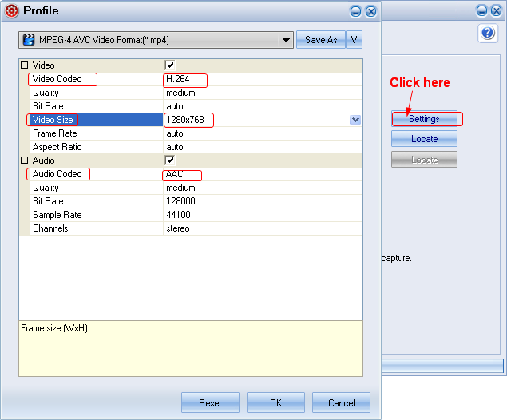Open the Video Size value dropdown arrow

(355, 120)
